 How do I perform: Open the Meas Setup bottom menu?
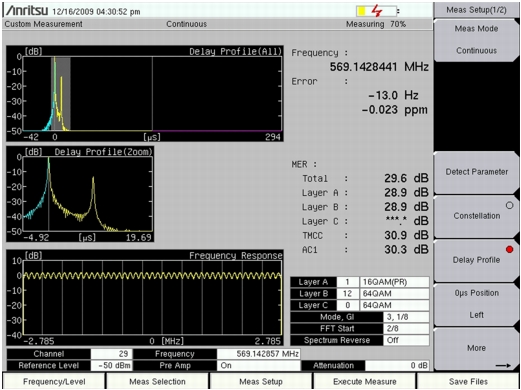pos(261,381)
